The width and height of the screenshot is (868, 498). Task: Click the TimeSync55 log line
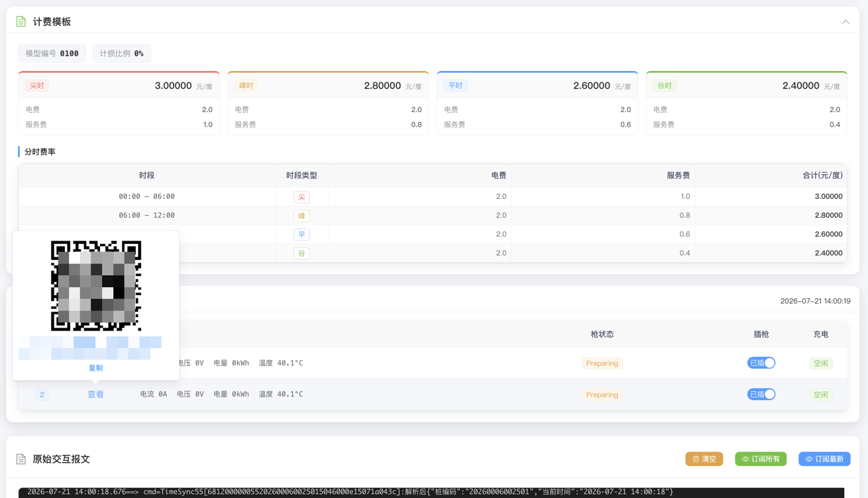tap(350, 492)
